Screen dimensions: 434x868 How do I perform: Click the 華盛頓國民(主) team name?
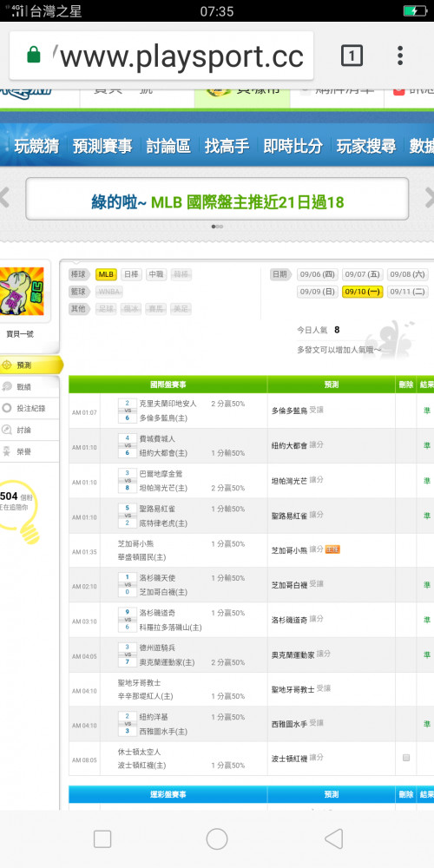coord(141,557)
